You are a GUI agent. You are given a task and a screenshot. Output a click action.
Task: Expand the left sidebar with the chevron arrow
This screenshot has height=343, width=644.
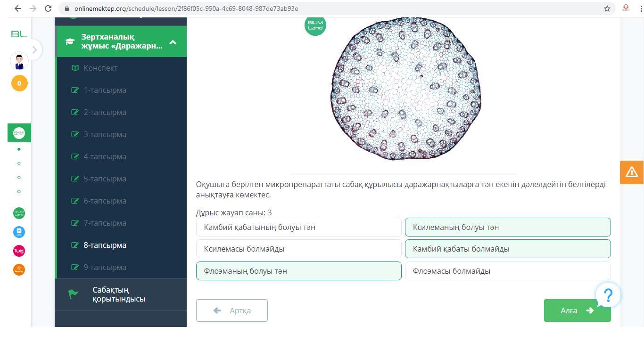[34, 49]
